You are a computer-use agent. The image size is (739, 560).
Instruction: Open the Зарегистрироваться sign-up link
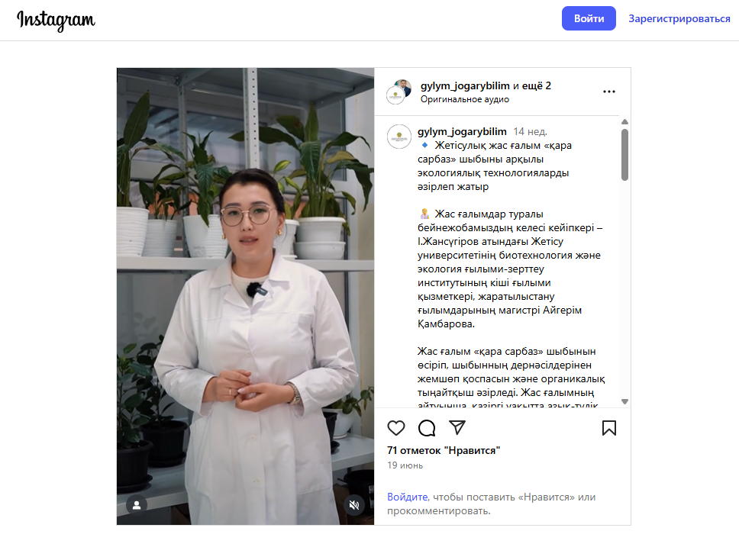(679, 18)
